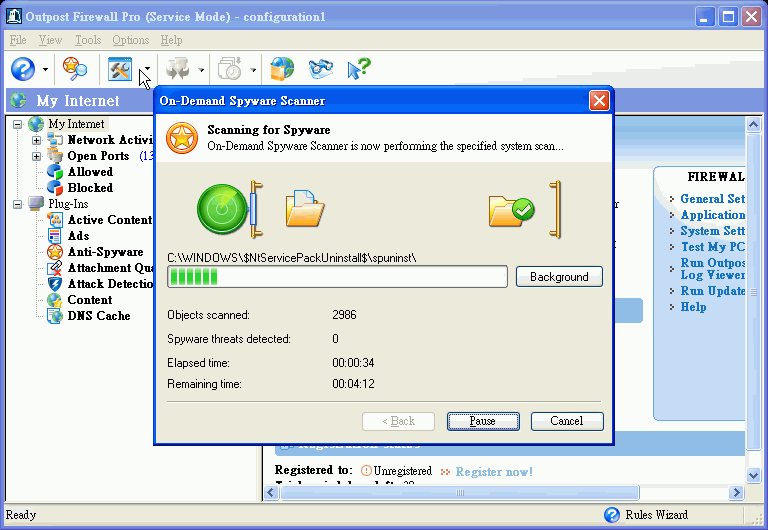
Task: Open the Options menu
Action: click(131, 40)
